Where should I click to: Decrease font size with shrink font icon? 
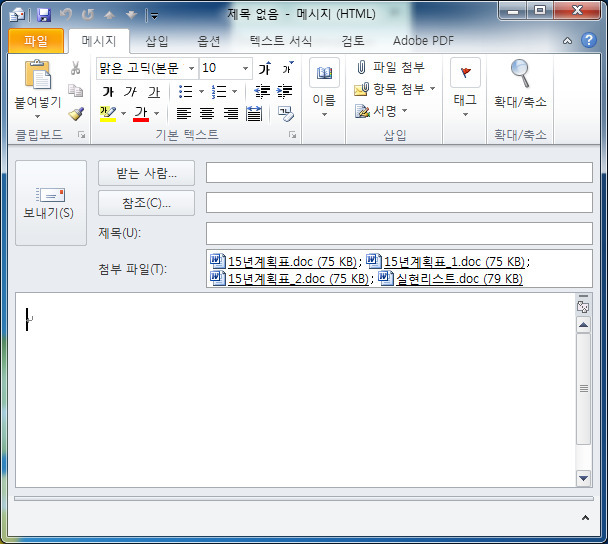point(288,68)
